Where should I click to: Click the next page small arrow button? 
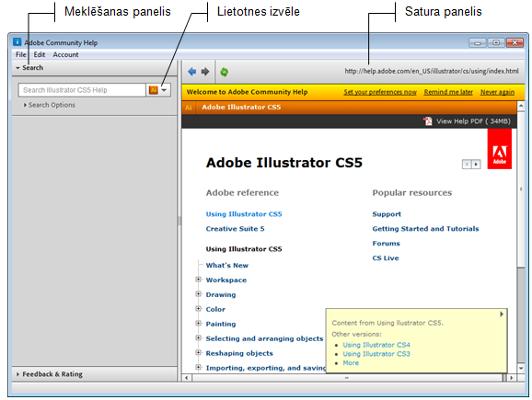476,165
